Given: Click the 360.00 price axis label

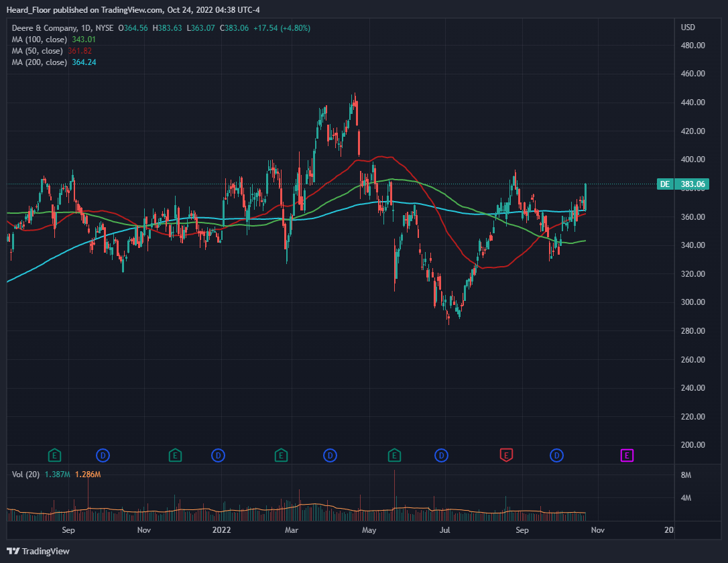Looking at the screenshot, I should click(693, 217).
